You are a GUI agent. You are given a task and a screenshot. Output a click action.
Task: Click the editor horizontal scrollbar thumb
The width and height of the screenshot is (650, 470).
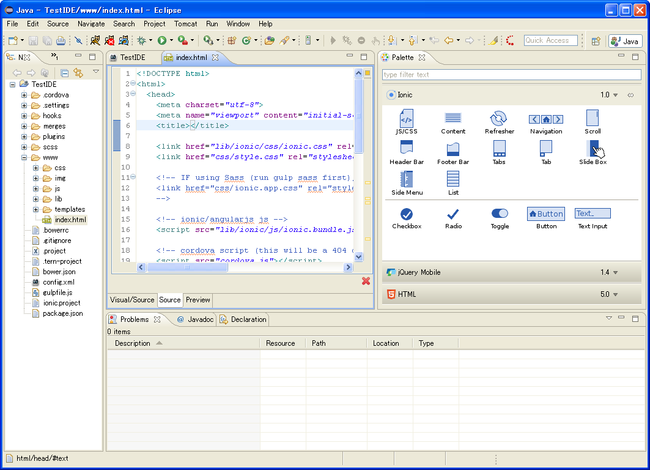pos(187,267)
